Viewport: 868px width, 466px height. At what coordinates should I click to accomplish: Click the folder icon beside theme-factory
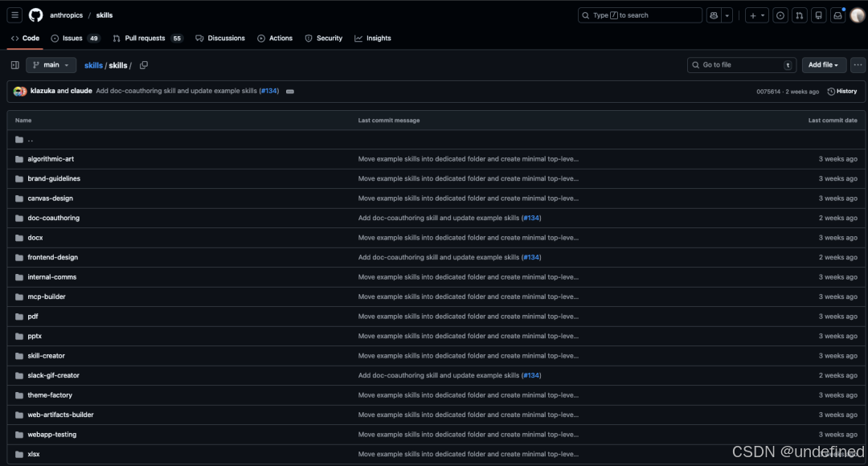[19, 395]
